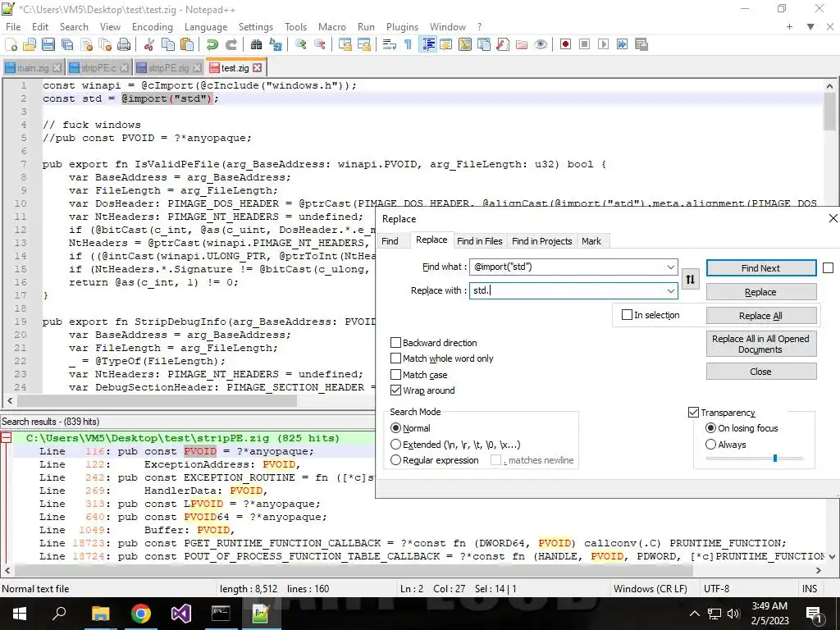The width and height of the screenshot is (840, 630).
Task: Open Chrome from the Windows taskbar
Action: tap(141, 614)
